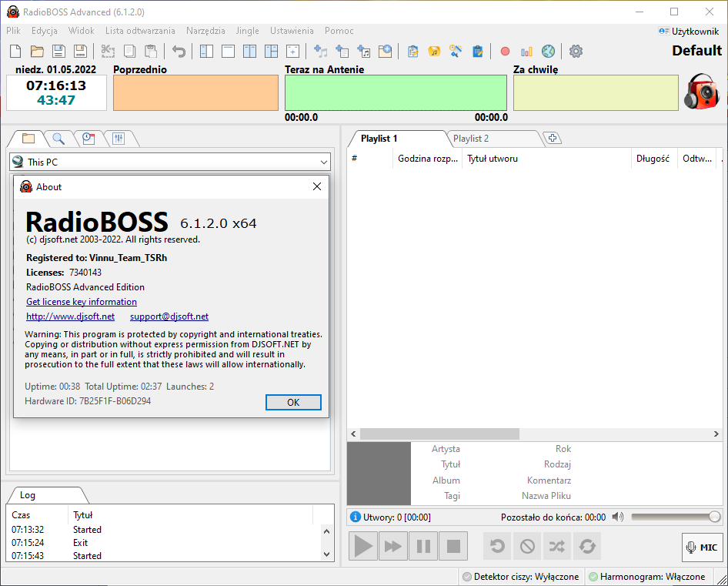The image size is (728, 586).
Task: Toggle the stop-after-track circle-slash button
Action: [x=527, y=546]
